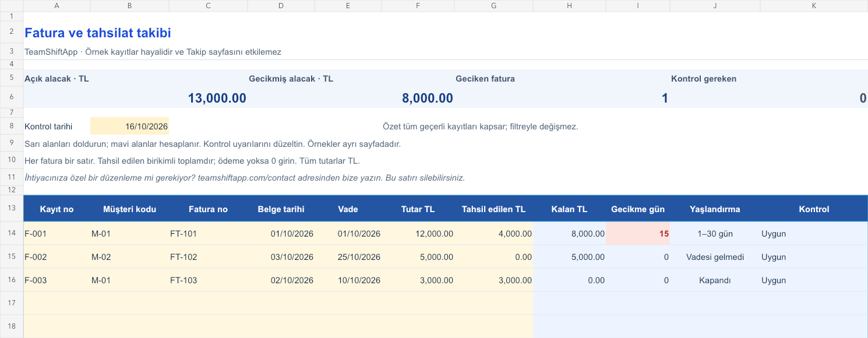Click the "Belge tarihi" table header
The width and height of the screenshot is (868, 338).
281,209
